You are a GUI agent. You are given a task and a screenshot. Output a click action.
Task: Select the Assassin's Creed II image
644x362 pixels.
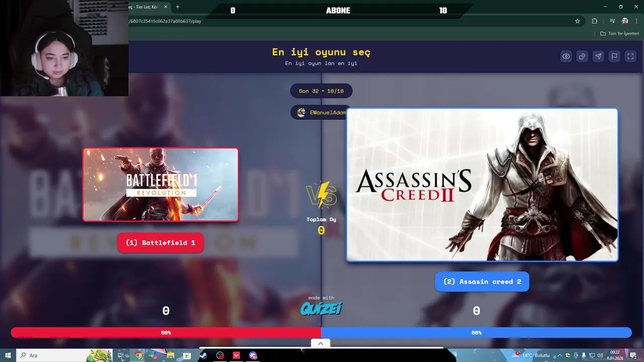(x=482, y=185)
